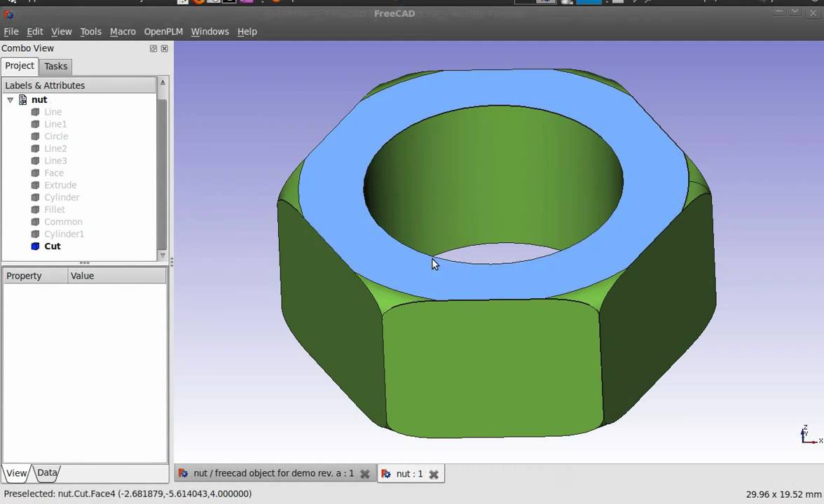Collapse the nut document tree node
Viewport: 824px width, 504px height.
[11, 100]
